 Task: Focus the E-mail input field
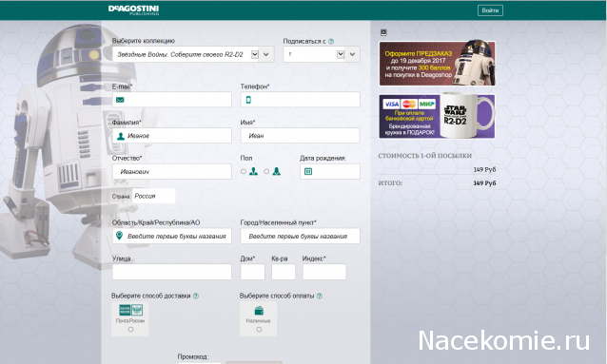coord(172,100)
